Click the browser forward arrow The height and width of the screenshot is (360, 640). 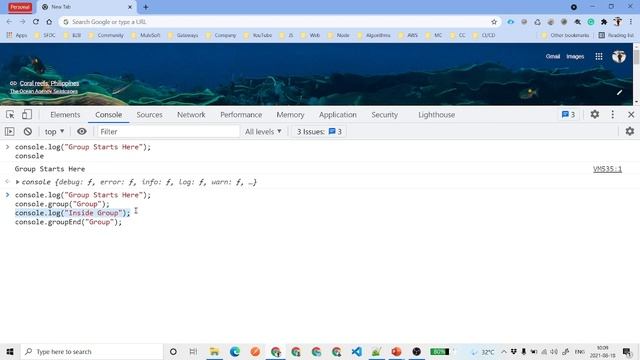tap(22, 22)
